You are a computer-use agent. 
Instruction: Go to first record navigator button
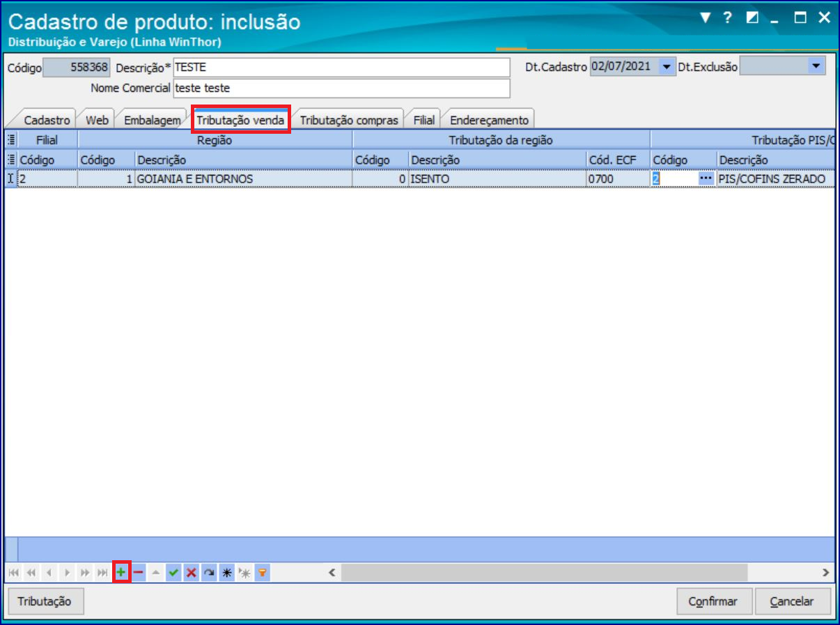tap(14, 573)
